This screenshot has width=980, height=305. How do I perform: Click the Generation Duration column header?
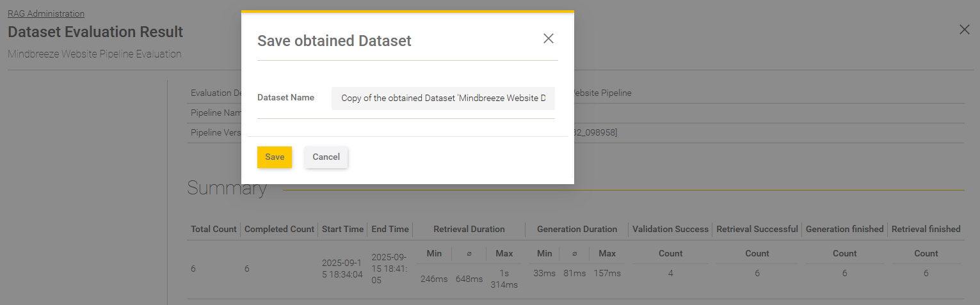coord(577,229)
